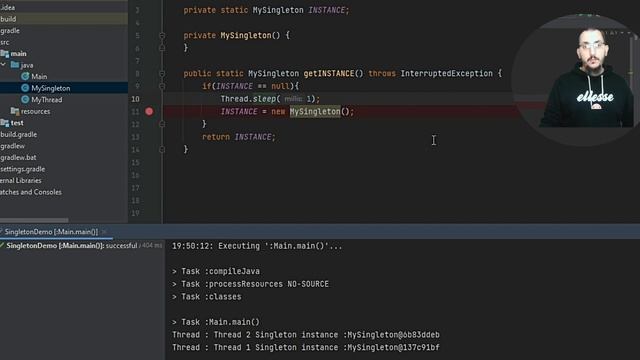Open the Main class file
Viewport: 640px width, 360px height.
[x=39, y=76]
